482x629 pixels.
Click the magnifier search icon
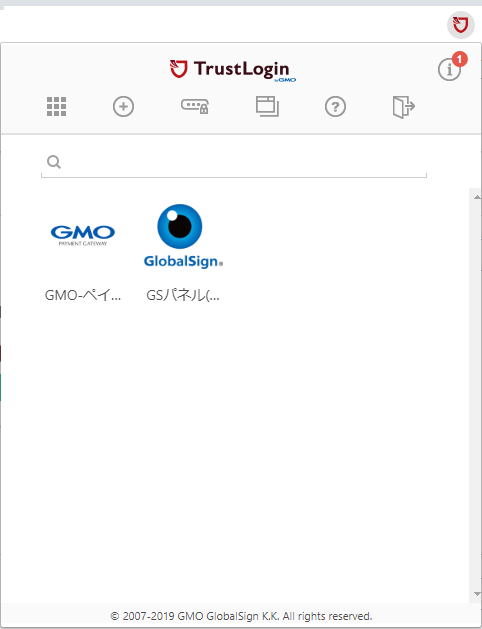point(54,162)
